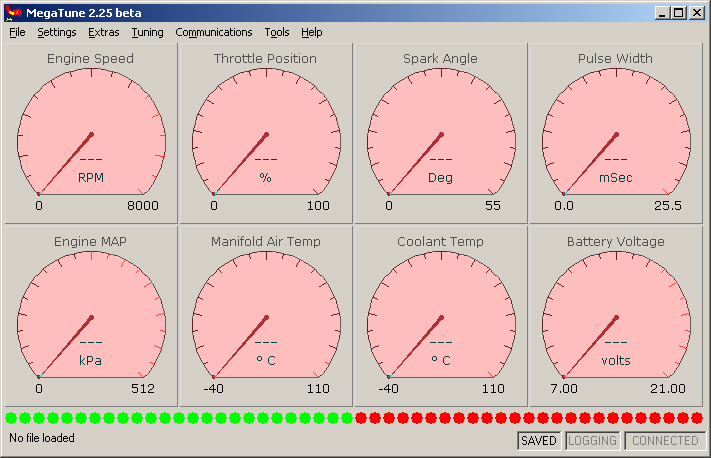Click the 'Engine MAP' gauge title
This screenshot has height=458, width=711.
[x=90, y=242]
